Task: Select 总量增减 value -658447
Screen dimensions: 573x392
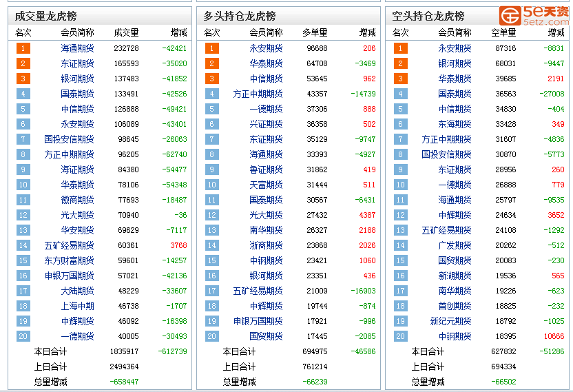Action: (x=124, y=382)
